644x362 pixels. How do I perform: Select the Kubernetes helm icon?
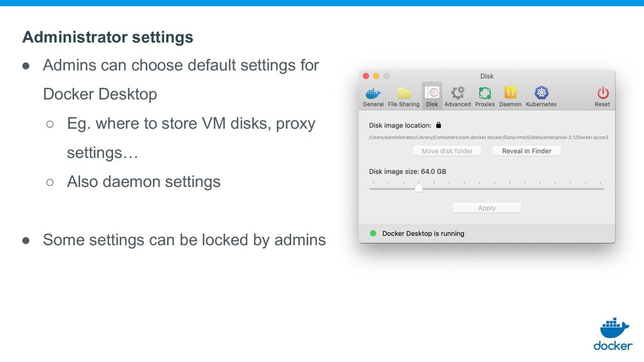(541, 93)
